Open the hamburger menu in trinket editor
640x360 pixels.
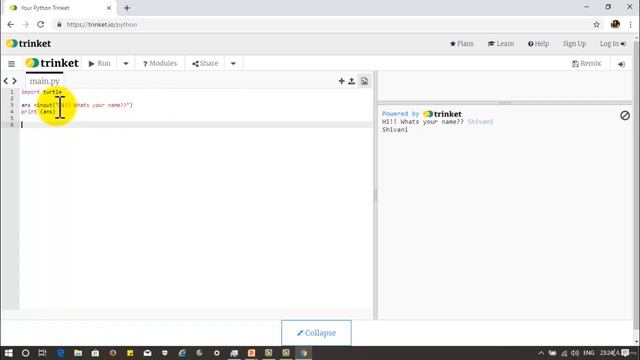11,64
